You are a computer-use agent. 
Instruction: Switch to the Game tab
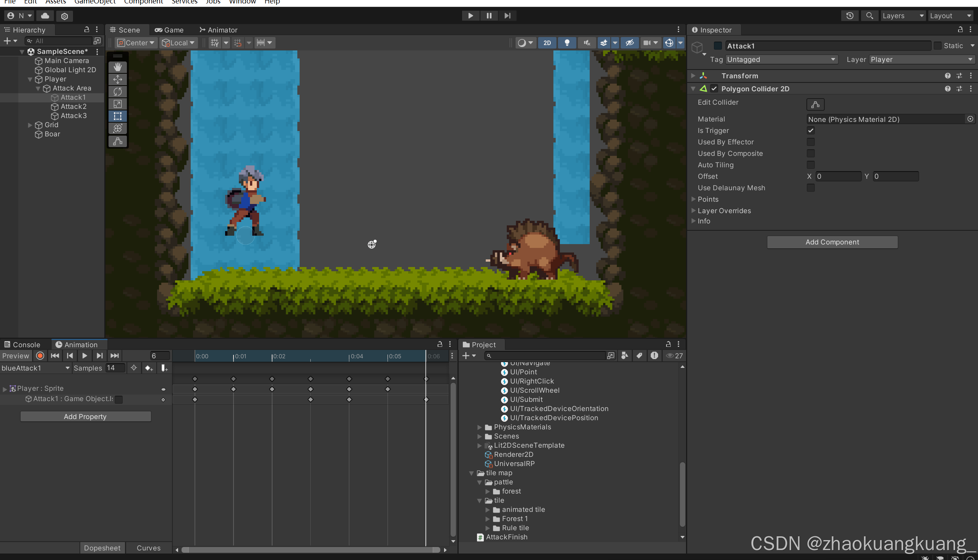click(x=169, y=30)
